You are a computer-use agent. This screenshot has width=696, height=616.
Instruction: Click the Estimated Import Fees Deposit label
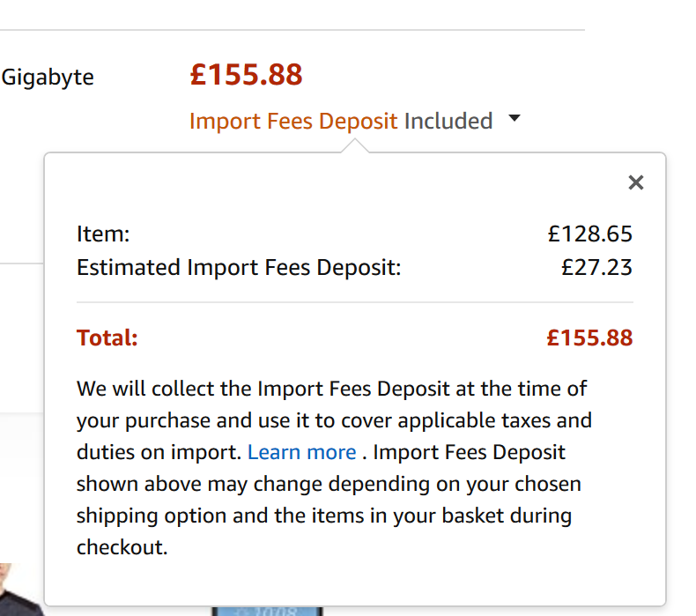239,267
